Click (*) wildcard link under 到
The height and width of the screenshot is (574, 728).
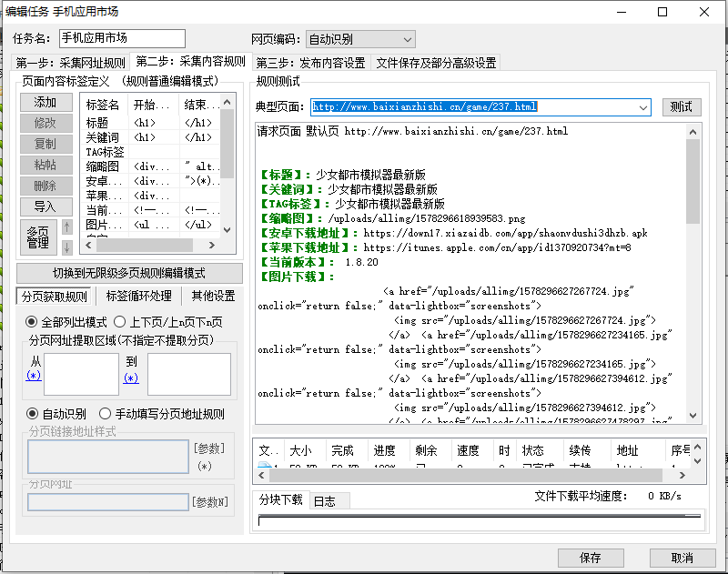coord(131,378)
